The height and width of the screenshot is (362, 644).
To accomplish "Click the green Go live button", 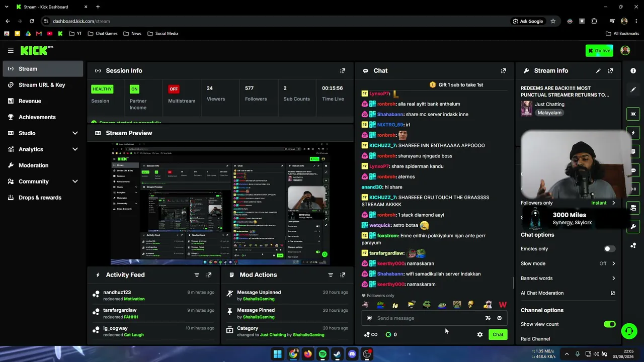I will tap(599, 51).
